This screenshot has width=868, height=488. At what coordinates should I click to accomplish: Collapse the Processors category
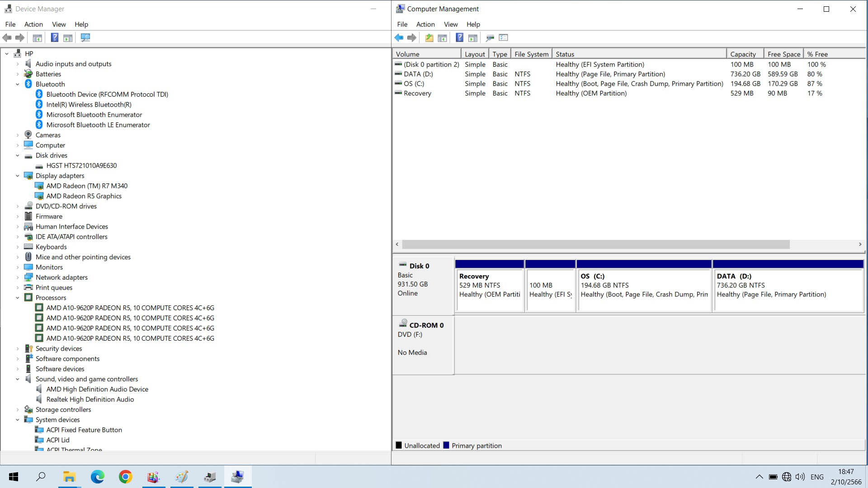click(x=18, y=298)
